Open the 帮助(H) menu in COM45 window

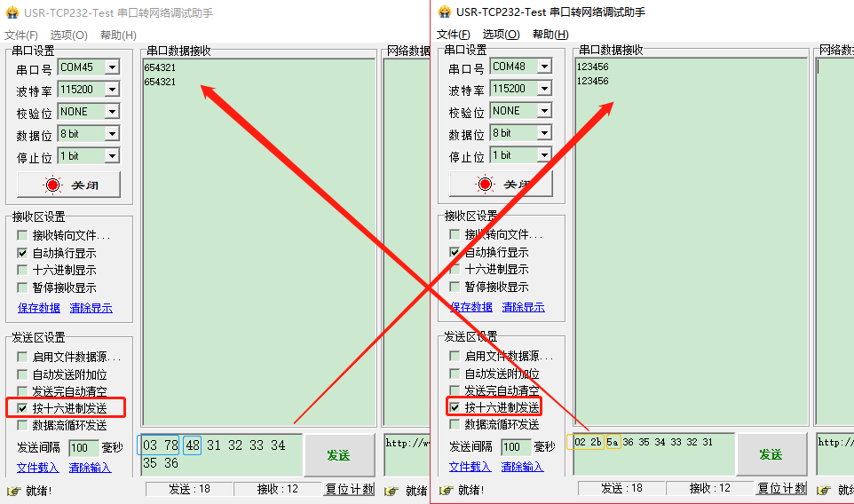click(118, 35)
